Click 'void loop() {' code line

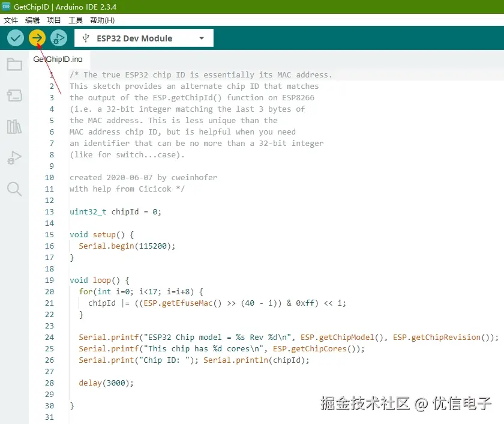click(100, 280)
